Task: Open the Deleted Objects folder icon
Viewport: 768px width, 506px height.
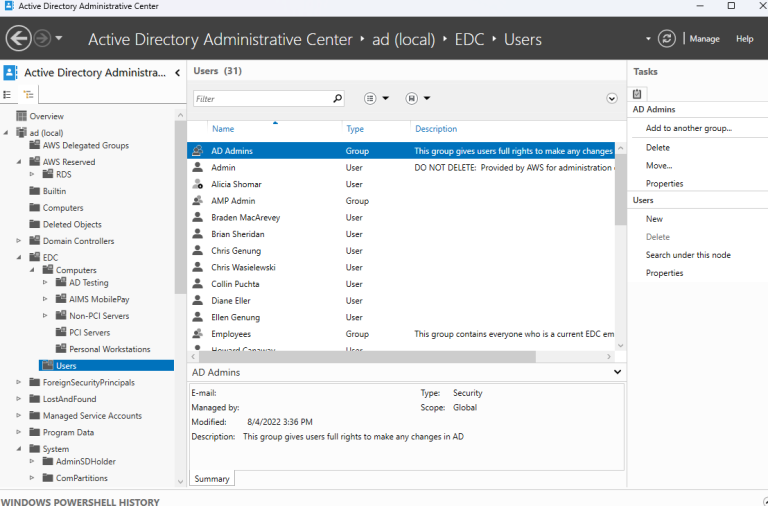Action: (x=34, y=224)
